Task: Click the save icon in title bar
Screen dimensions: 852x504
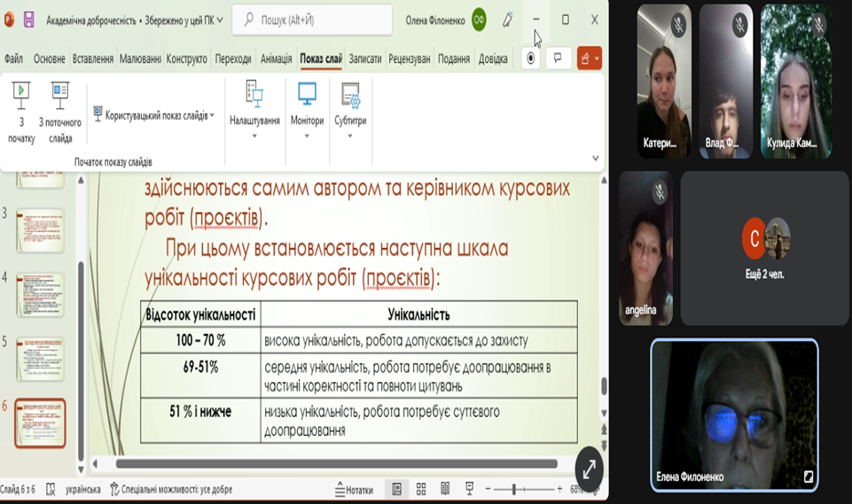Action: pyautogui.click(x=29, y=19)
